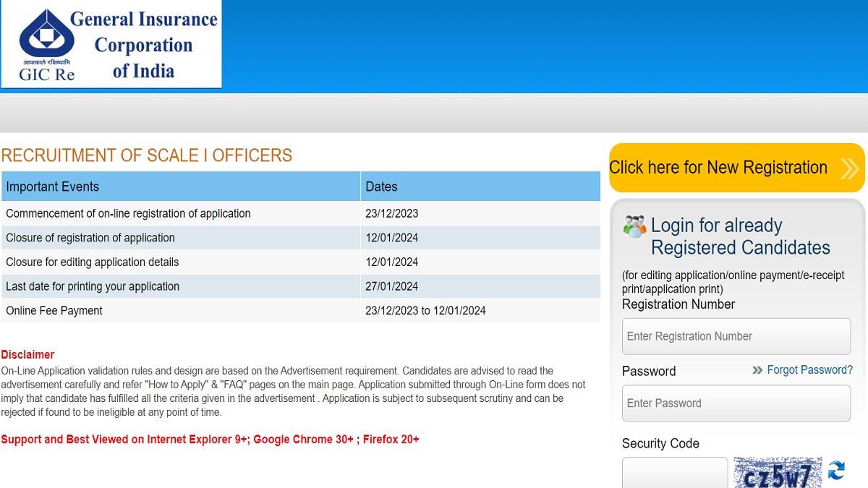The image size is (868, 488).
Task: Click the registered candidates people icon
Action: (x=634, y=226)
